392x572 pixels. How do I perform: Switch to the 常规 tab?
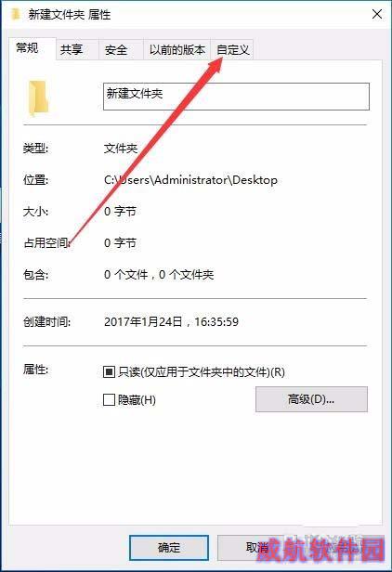tap(28, 47)
